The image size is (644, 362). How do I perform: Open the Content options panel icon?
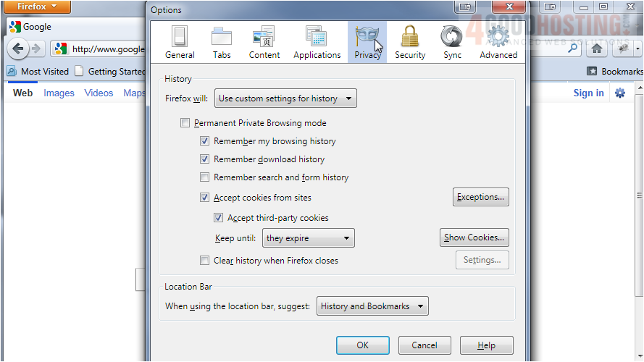click(264, 42)
